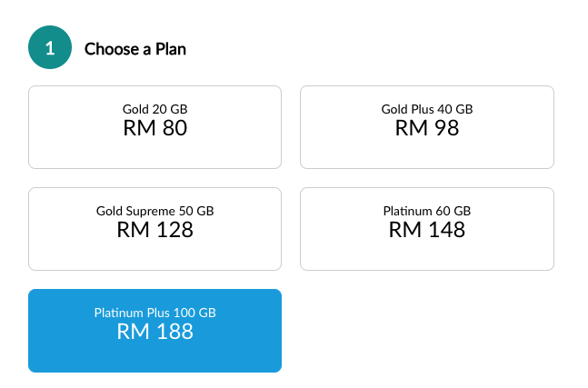Pick the Gold Supreme 50 GB plan
This screenshot has height=388, width=588.
click(154, 229)
